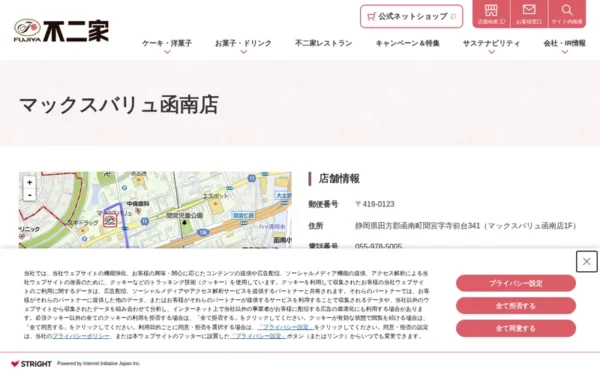600x375 pixels.
Task: Close the cookie banner with X
Action: tap(587, 261)
